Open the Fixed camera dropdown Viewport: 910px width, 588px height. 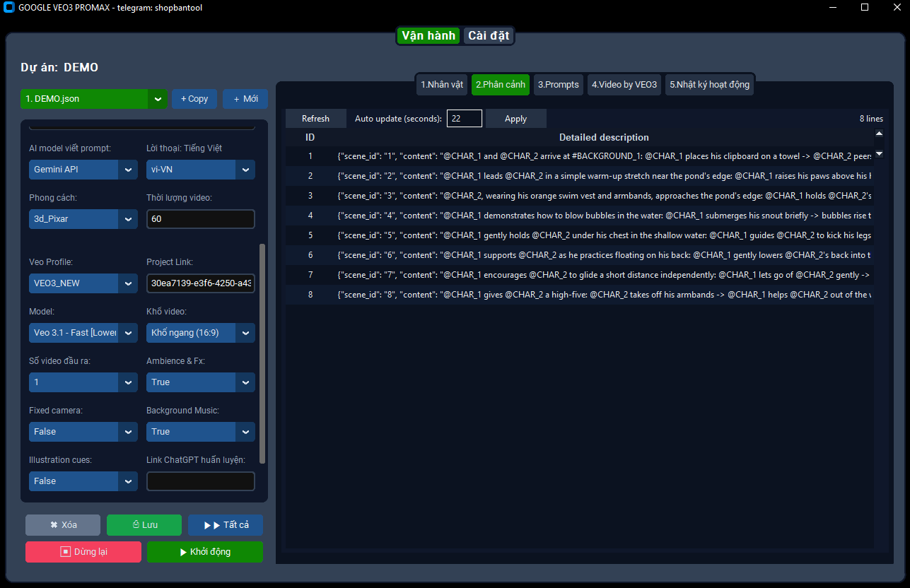click(x=83, y=432)
